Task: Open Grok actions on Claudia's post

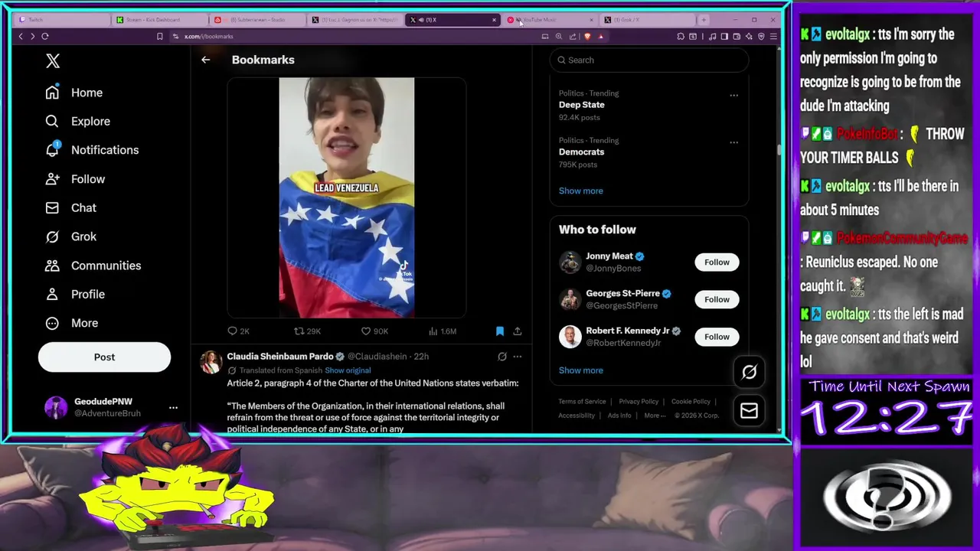Action: point(501,357)
